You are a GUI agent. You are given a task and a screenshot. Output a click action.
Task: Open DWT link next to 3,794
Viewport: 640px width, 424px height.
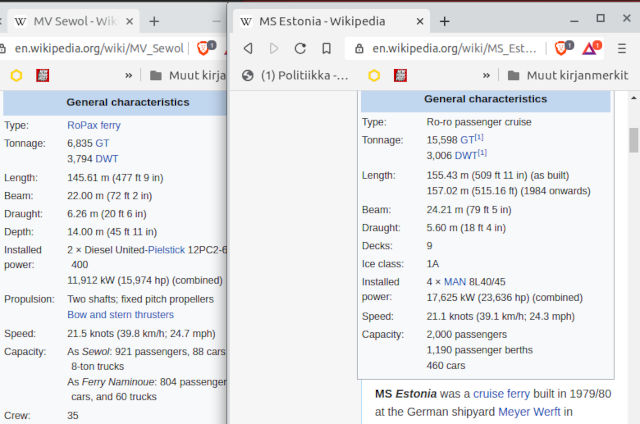point(105,159)
